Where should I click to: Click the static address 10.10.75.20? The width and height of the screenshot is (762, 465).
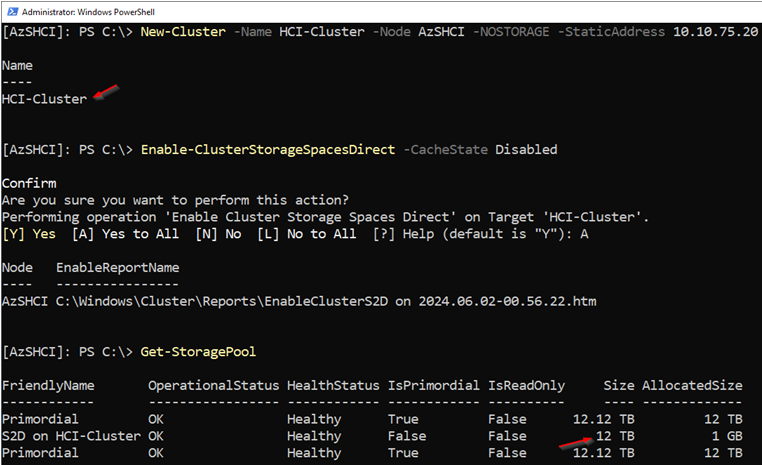click(x=715, y=32)
